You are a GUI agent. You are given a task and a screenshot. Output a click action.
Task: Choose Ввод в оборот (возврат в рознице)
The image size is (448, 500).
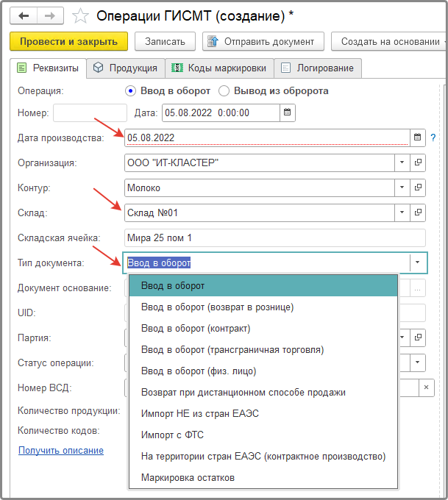coord(263,307)
